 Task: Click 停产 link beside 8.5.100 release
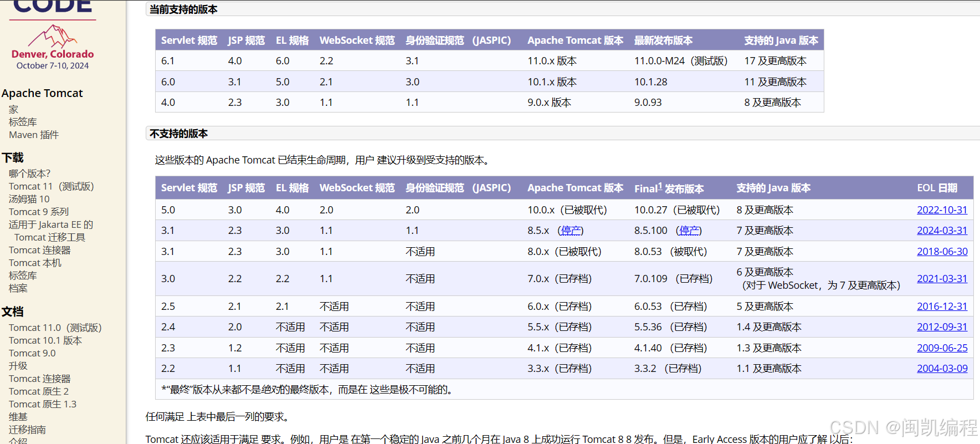tap(689, 231)
